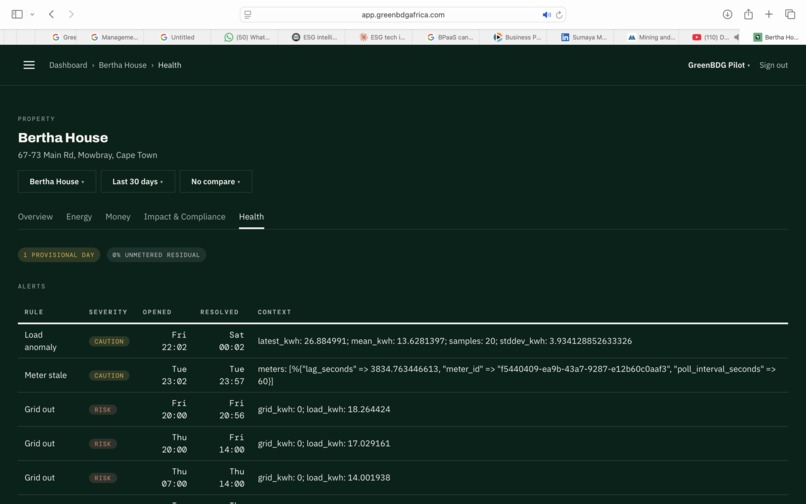Open Safari downloads icon
The image size is (806, 504).
pyautogui.click(x=727, y=14)
